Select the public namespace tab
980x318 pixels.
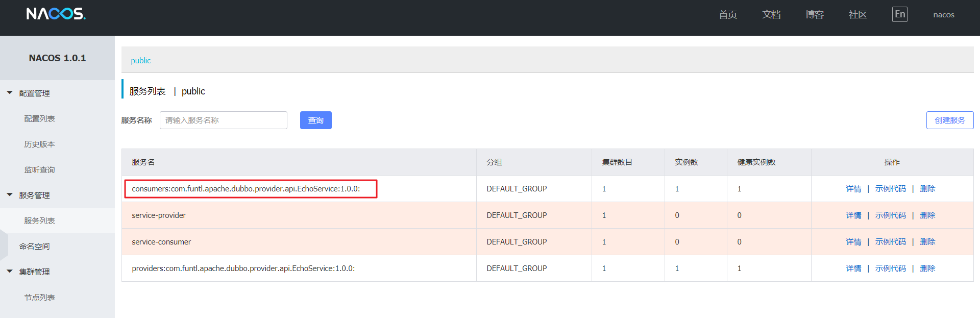(x=140, y=61)
